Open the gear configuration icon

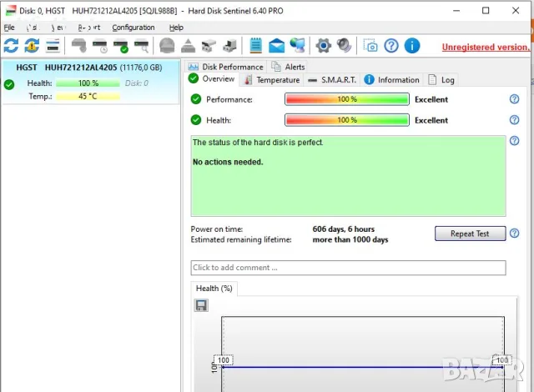click(323, 46)
